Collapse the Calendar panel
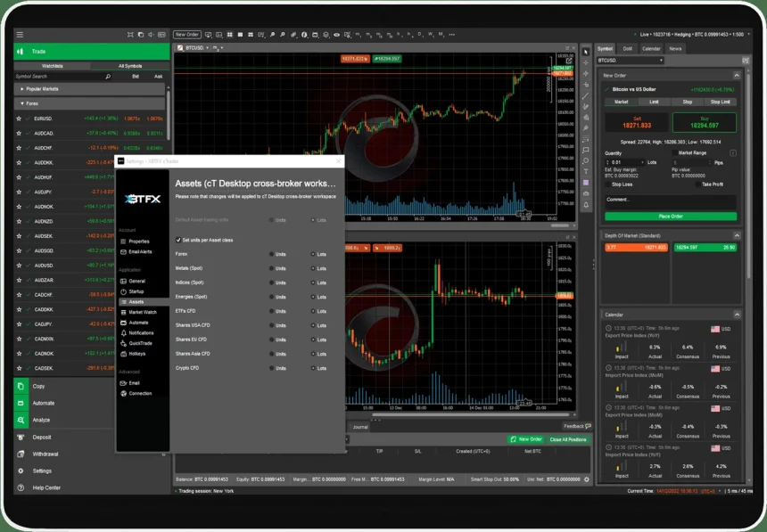Screen dimensions: 767x532 [x=737, y=315]
